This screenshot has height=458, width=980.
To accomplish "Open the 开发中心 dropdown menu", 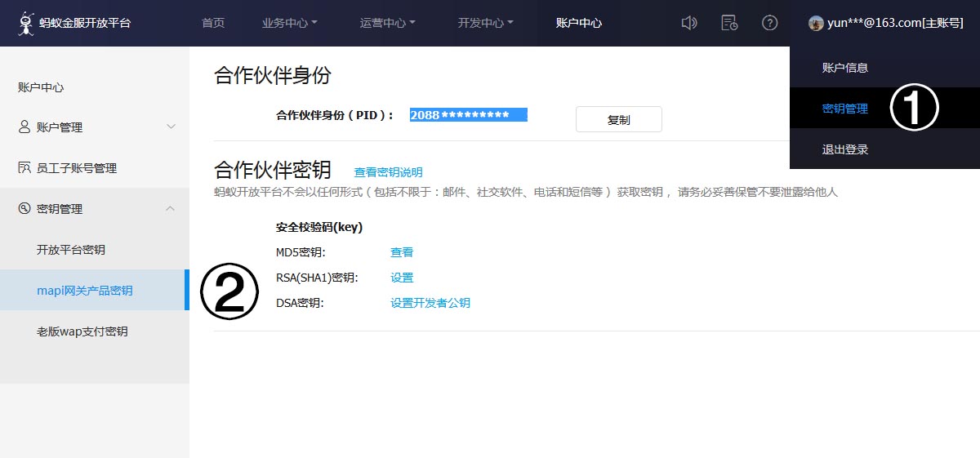I will (485, 23).
